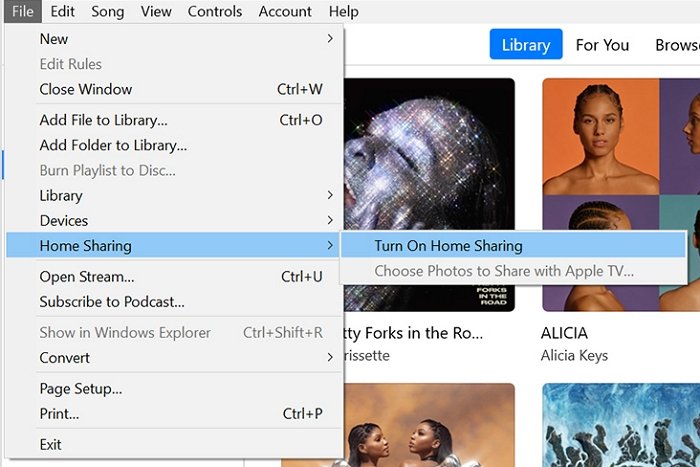Open the Song menu
The width and height of the screenshot is (700, 467).
[x=108, y=11]
